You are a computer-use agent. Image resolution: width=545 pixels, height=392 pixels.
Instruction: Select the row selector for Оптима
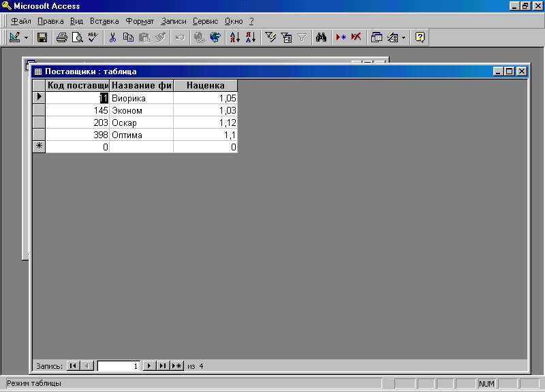tap(39, 134)
